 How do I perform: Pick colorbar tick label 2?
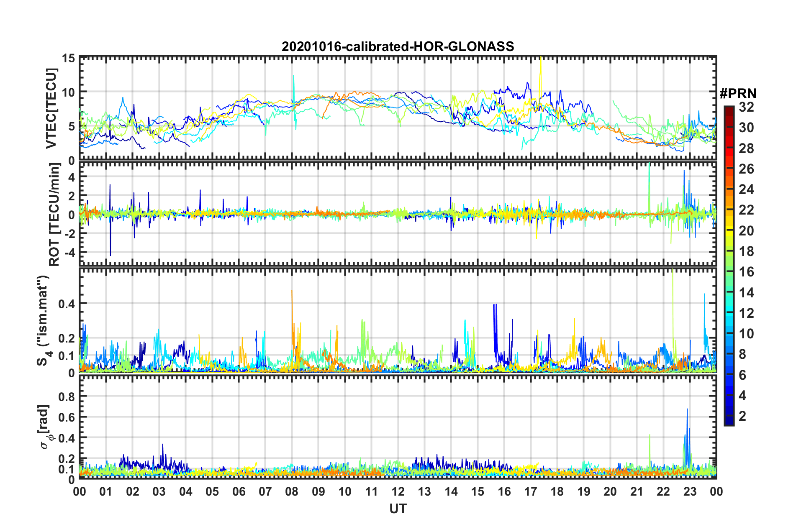click(742, 416)
